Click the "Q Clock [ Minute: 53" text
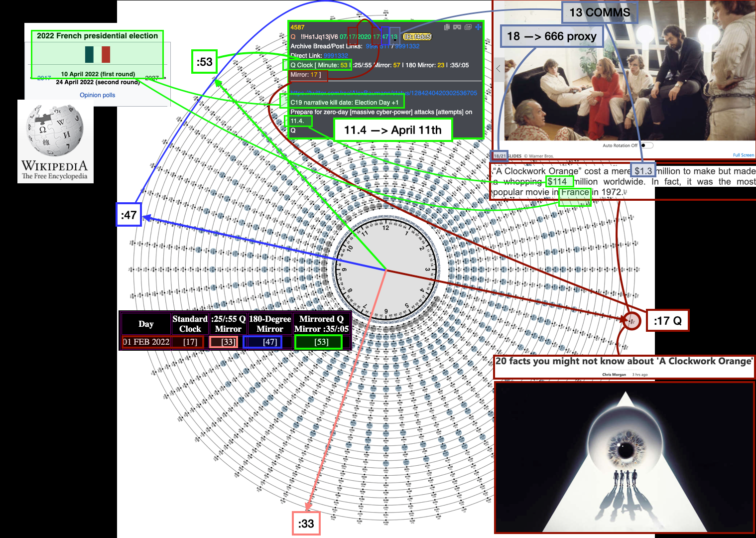Image resolution: width=756 pixels, height=538 pixels. 319,65
